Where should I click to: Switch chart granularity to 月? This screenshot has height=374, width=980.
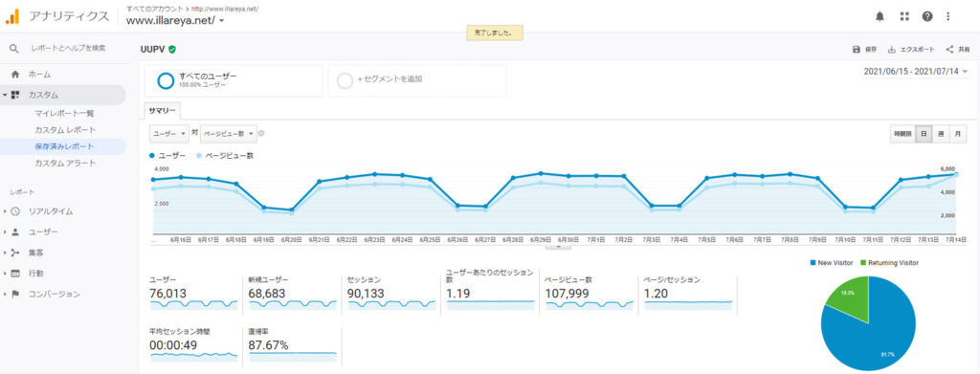tap(957, 134)
